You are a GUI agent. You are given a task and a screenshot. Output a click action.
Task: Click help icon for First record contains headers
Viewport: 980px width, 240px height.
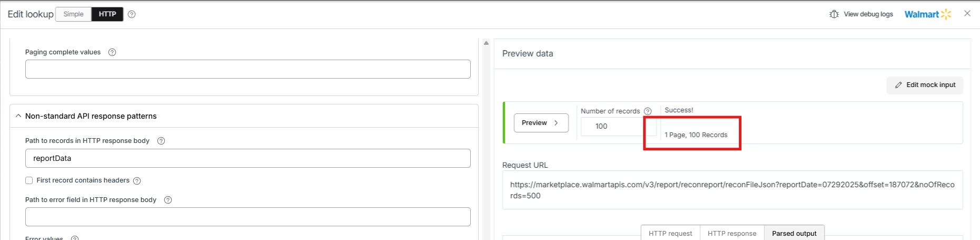coord(137,181)
